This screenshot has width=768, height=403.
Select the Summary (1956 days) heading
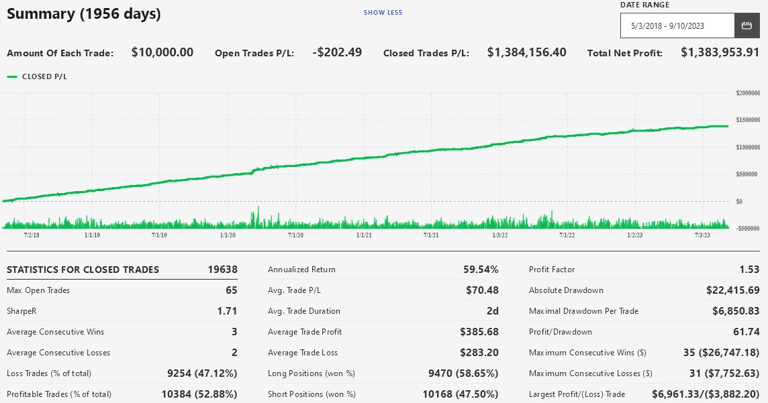[x=84, y=14]
